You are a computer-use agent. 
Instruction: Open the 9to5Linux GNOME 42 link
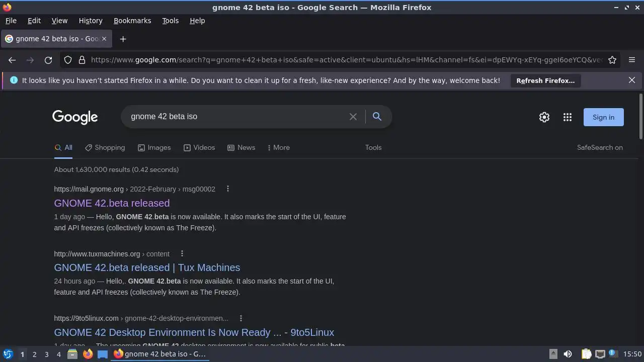(194, 332)
